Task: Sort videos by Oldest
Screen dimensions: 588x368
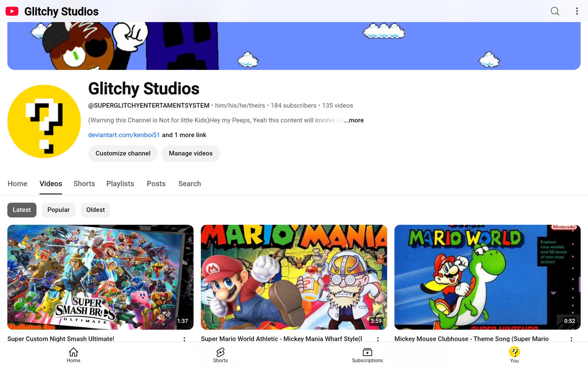Action: coord(96,210)
